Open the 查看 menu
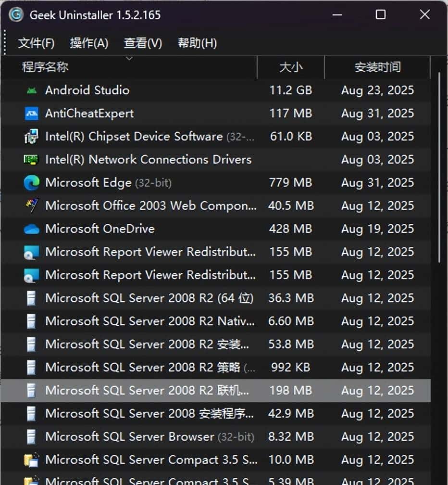The width and height of the screenshot is (448, 485). click(x=142, y=43)
